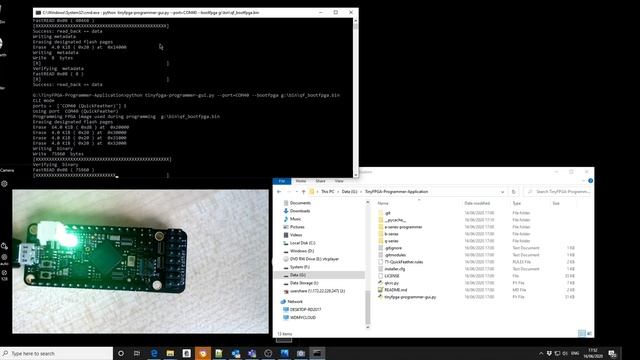The image size is (640, 360).
Task: Select the qfcrc.py file icon
Action: click(380, 283)
